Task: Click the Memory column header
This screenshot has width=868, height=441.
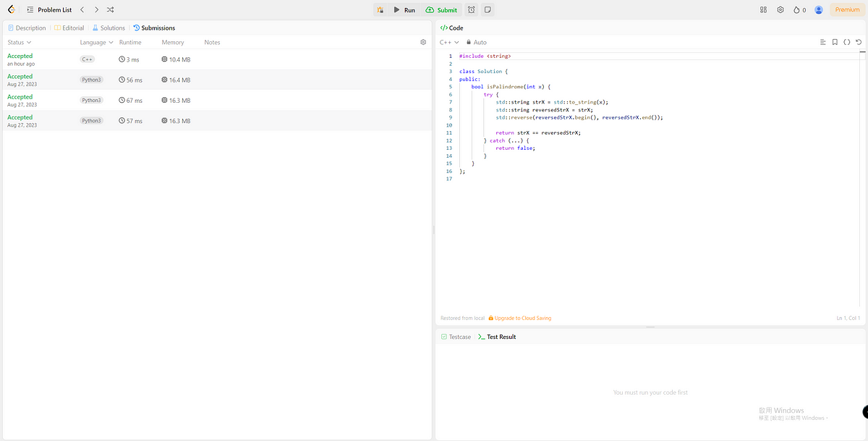Action: click(173, 43)
